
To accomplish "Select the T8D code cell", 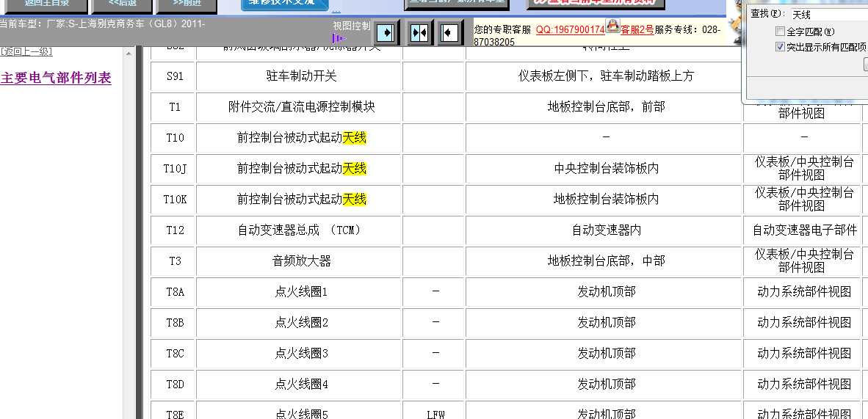I will tap(174, 384).
